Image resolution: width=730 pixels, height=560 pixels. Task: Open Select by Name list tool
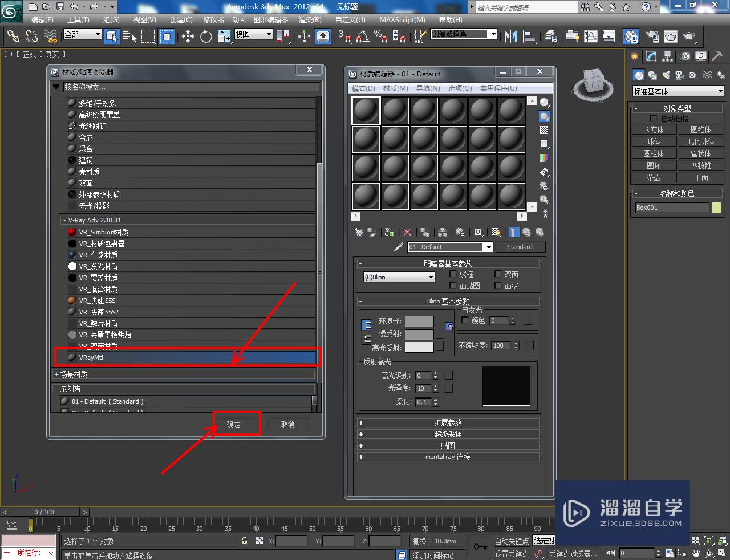pos(130,36)
